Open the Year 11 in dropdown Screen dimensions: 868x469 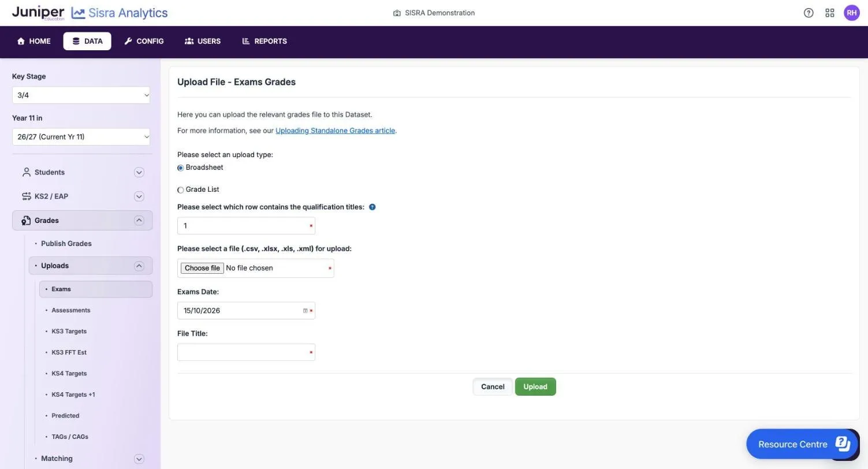click(81, 137)
